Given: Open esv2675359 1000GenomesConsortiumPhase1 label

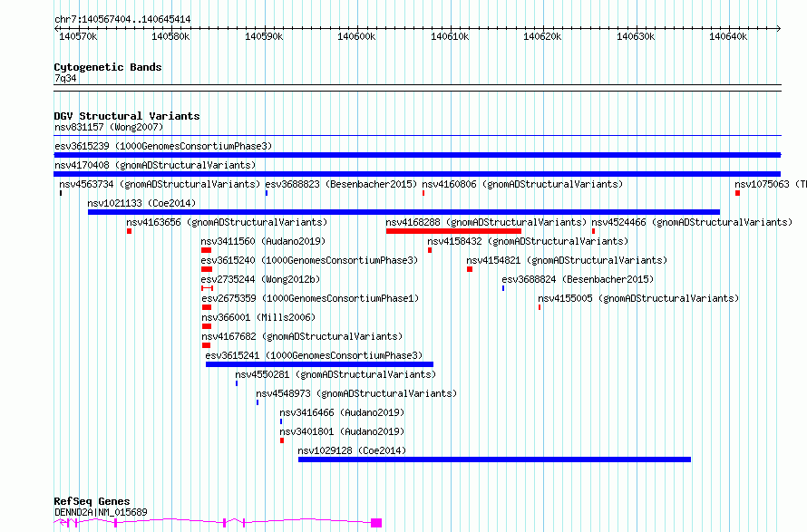Looking at the screenshot, I should [310, 298].
